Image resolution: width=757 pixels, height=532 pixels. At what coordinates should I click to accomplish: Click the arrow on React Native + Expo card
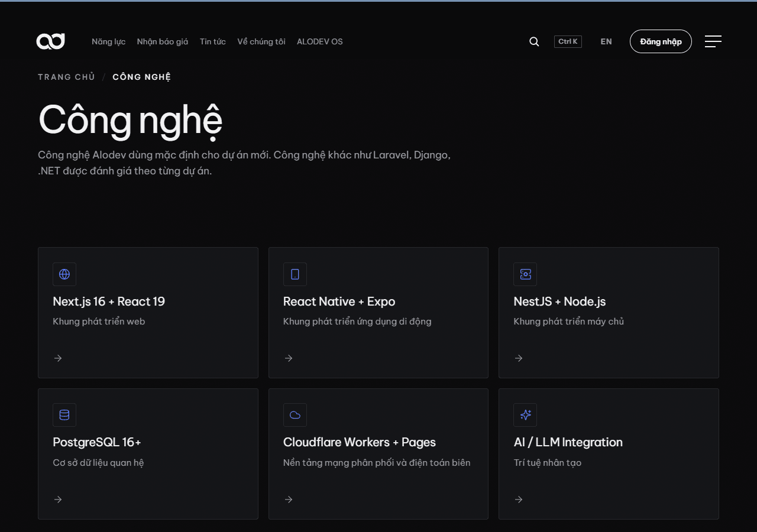(x=289, y=358)
